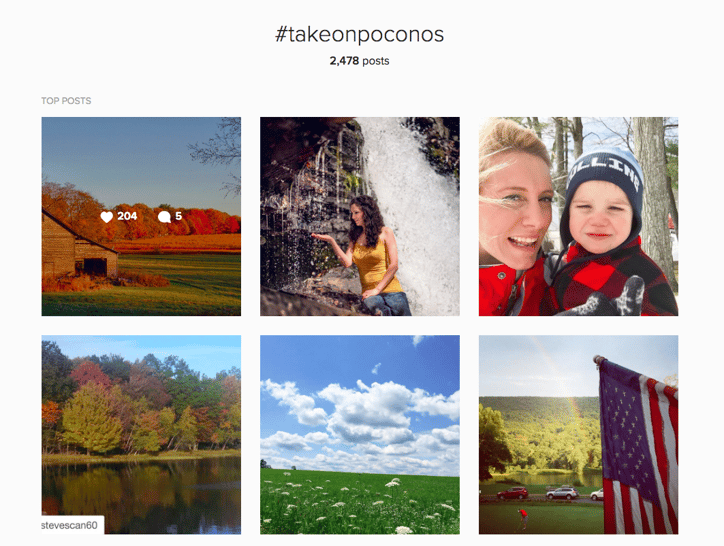
Task: Click the stevescan60 username label
Action: [x=69, y=525]
